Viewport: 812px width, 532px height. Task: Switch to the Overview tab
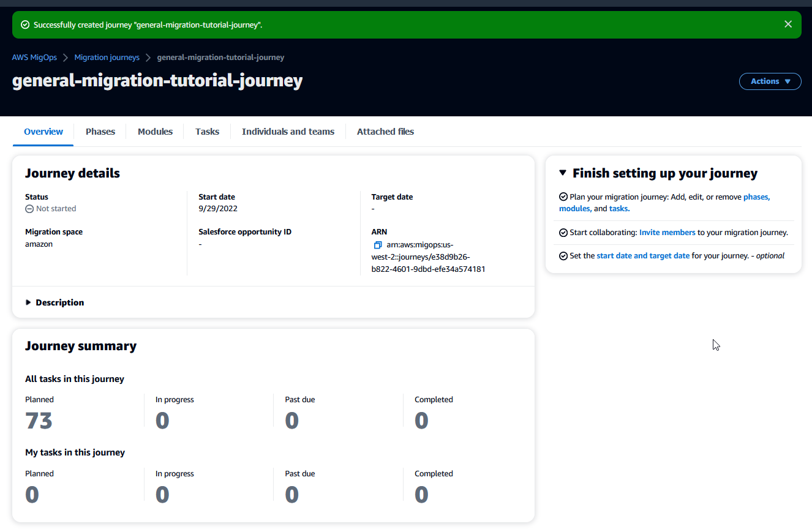(x=43, y=132)
